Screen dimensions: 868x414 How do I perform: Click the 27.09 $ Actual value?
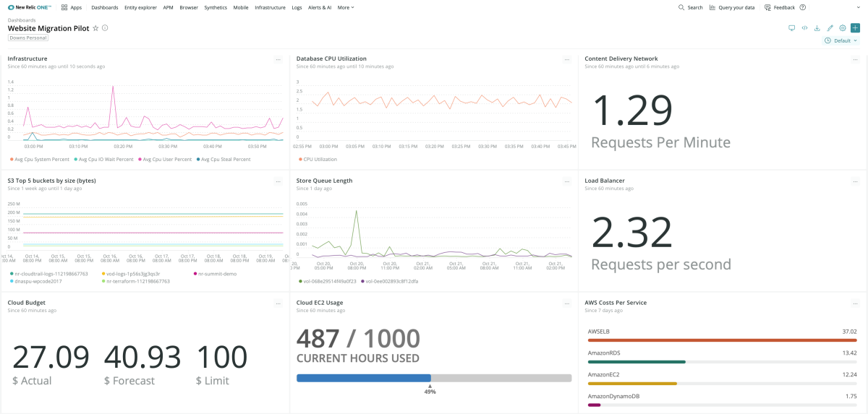[x=51, y=357]
